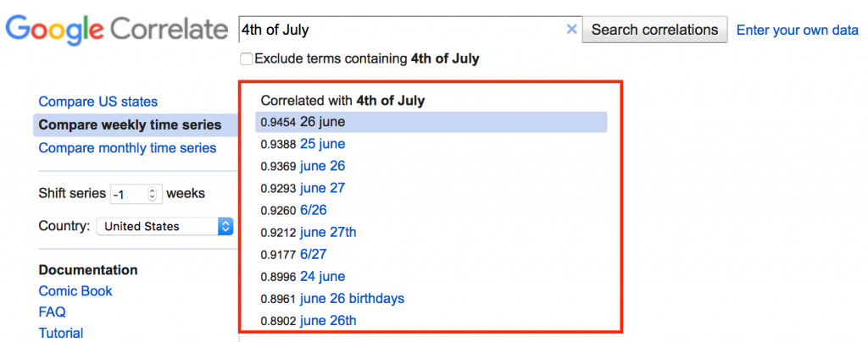Open the Country dropdown showing United States
This screenshot has height=342, width=868.
click(165, 226)
